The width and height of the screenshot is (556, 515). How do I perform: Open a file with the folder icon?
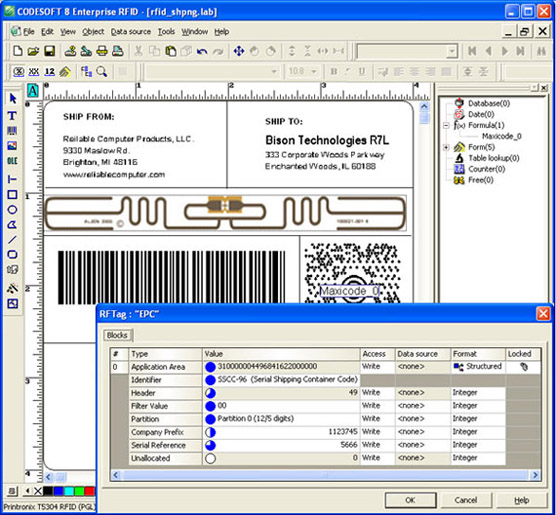(x=33, y=51)
